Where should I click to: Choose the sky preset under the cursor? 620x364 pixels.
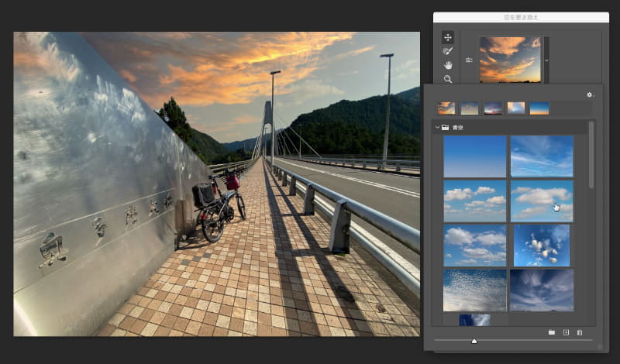(x=542, y=201)
